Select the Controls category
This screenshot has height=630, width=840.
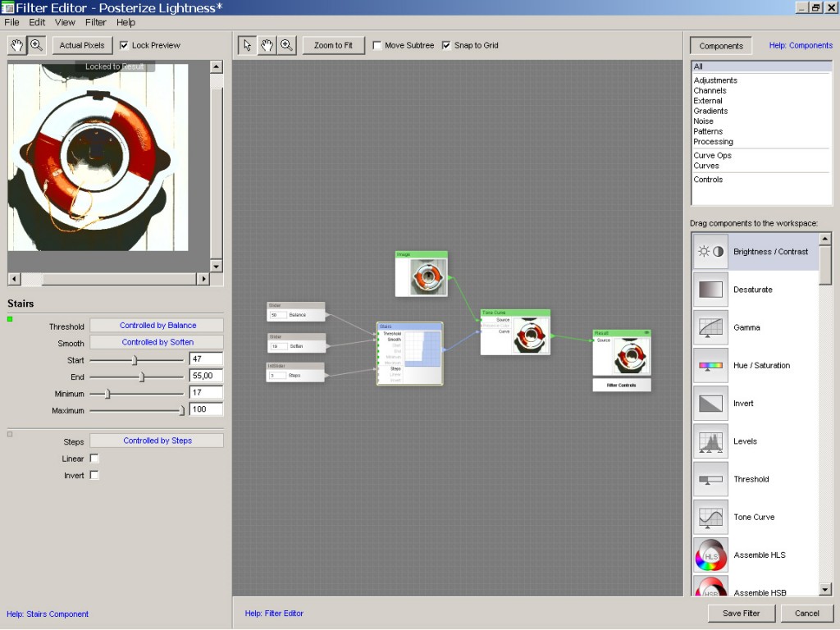tap(708, 180)
